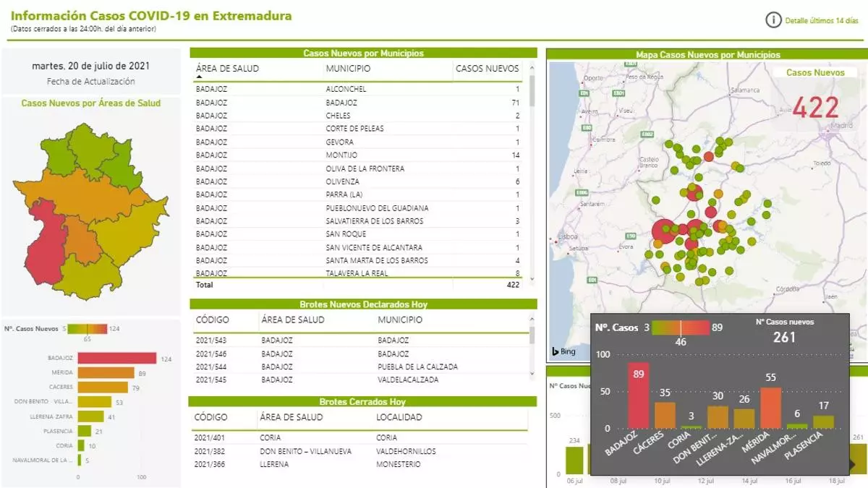Sort table by MUNICIPIO column header
The image size is (868, 488).
click(x=348, y=69)
